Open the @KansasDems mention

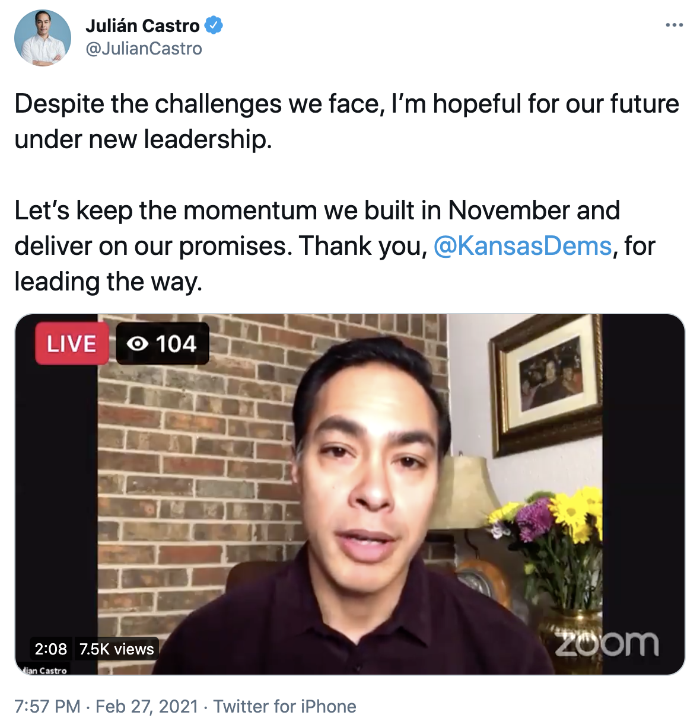click(522, 246)
